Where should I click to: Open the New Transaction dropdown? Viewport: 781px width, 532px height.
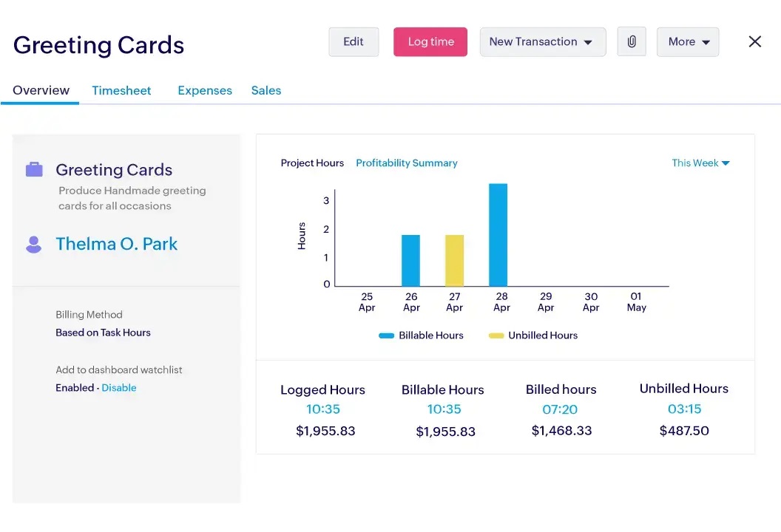pyautogui.click(x=543, y=42)
